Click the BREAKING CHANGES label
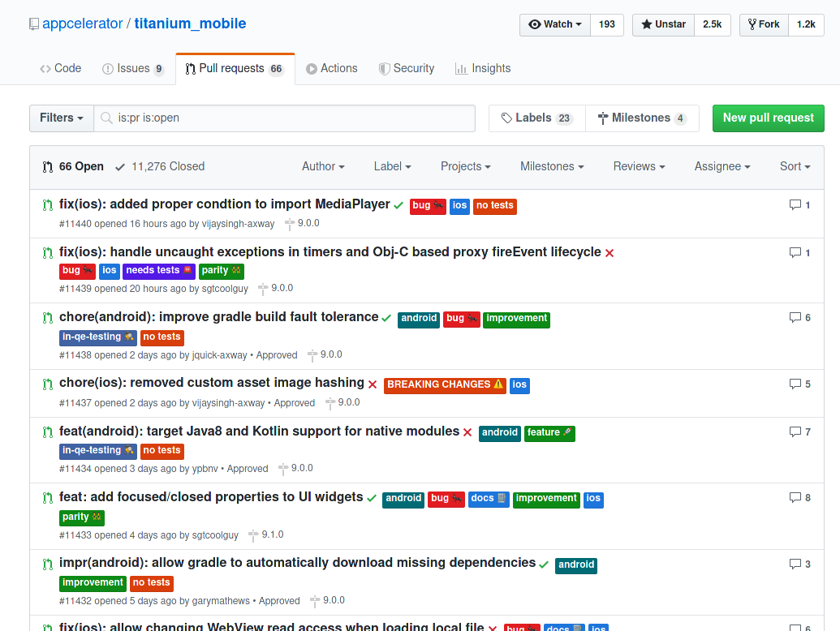The height and width of the screenshot is (631, 840). click(x=446, y=384)
